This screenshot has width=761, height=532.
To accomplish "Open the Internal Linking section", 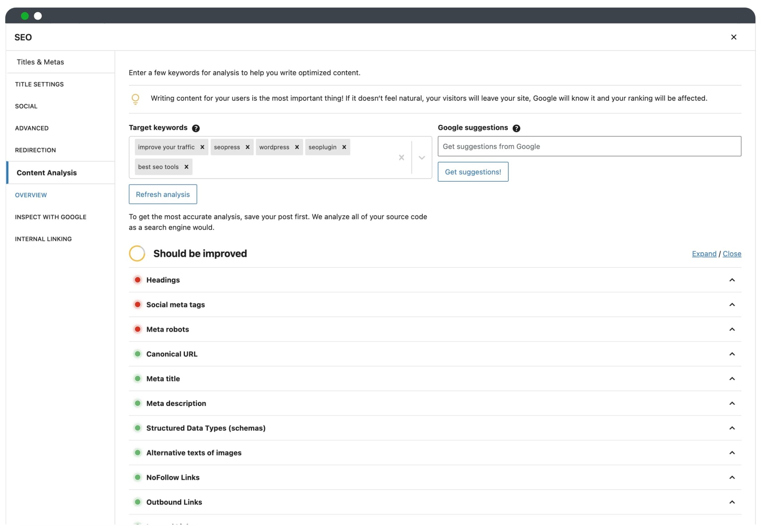I will 43,238.
